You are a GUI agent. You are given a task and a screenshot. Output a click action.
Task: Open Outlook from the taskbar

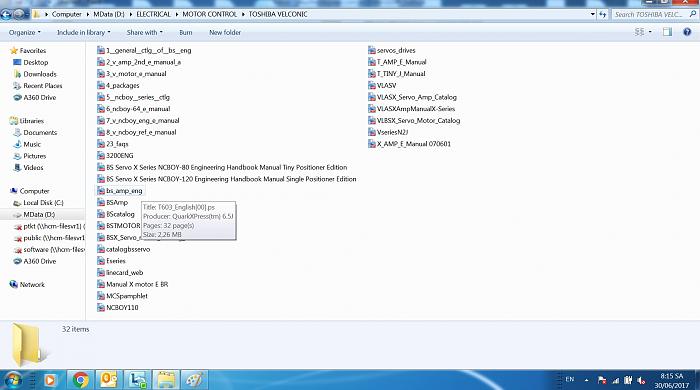pos(109,380)
